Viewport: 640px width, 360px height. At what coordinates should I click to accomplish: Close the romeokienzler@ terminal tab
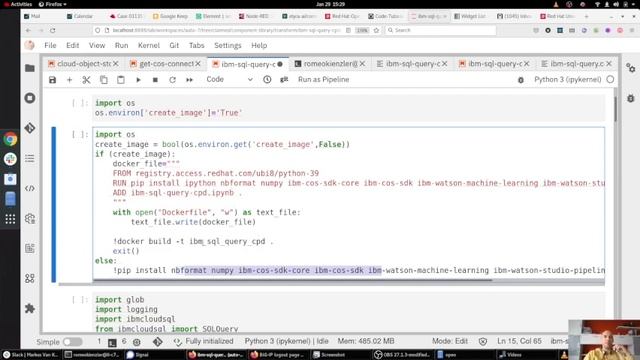pos(362,64)
